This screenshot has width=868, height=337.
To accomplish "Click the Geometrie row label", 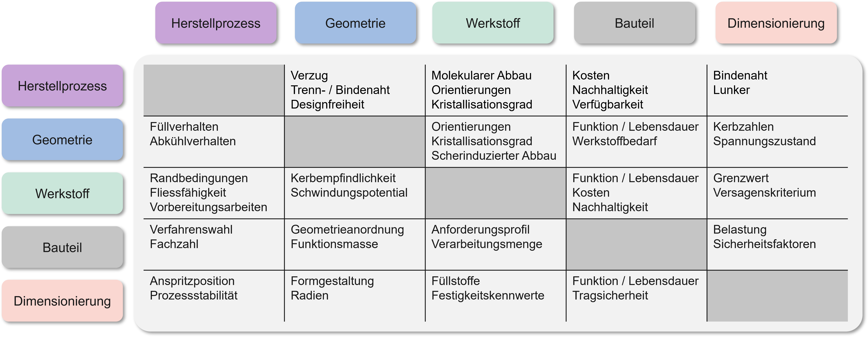I will [62, 139].
